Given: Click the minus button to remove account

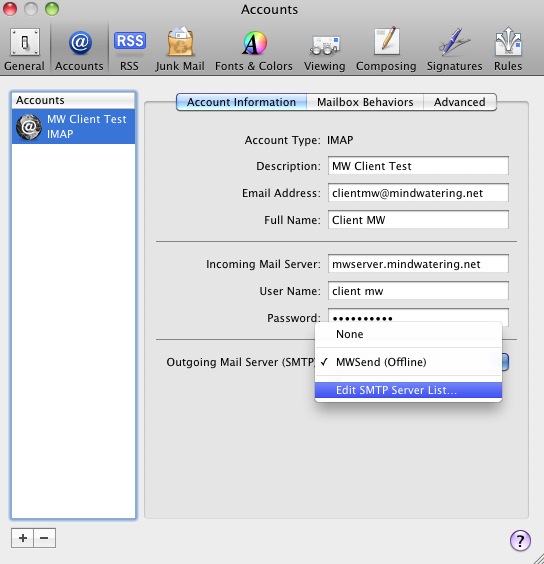Looking at the screenshot, I should (45, 538).
